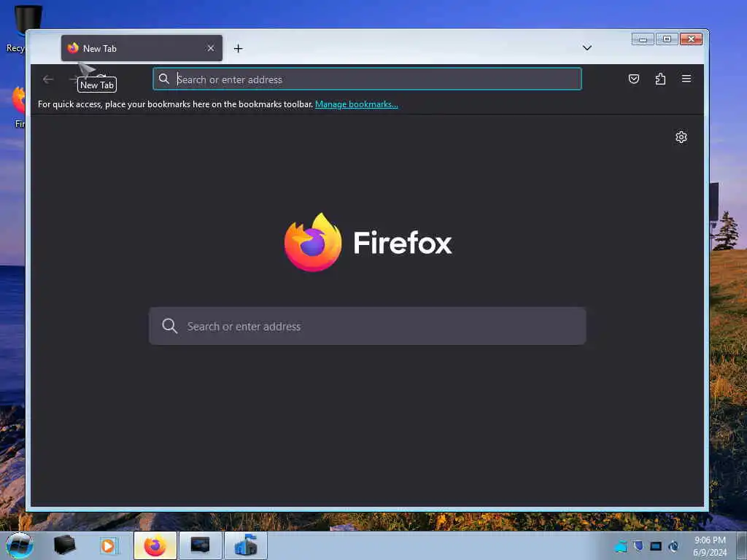This screenshot has height=560, width=747.
Task: Open the monitor app on taskbar
Action: point(200,545)
